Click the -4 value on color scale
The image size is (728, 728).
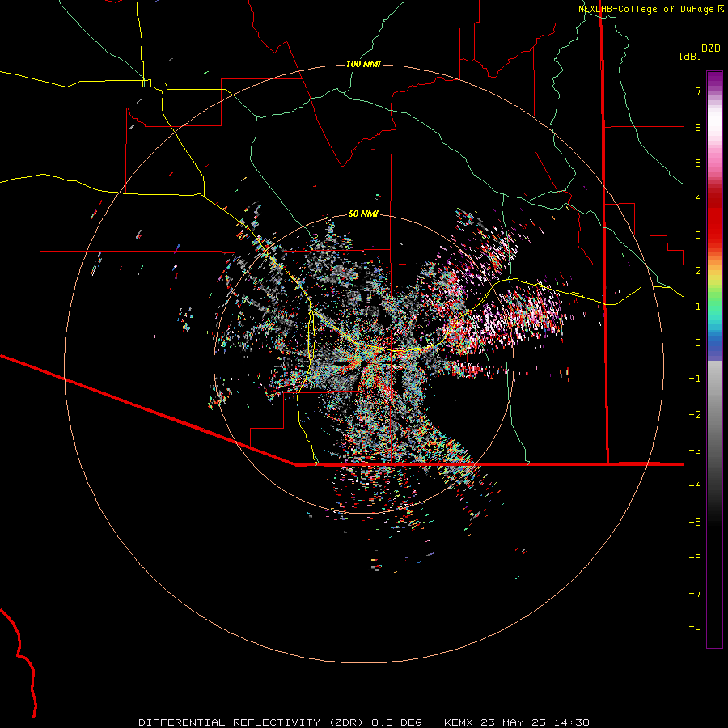(695, 485)
